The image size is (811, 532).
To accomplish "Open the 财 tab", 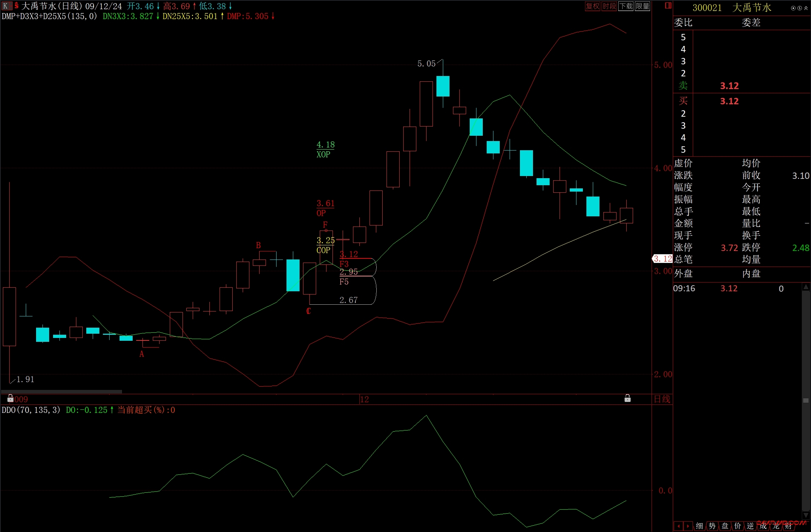I will 788,526.
